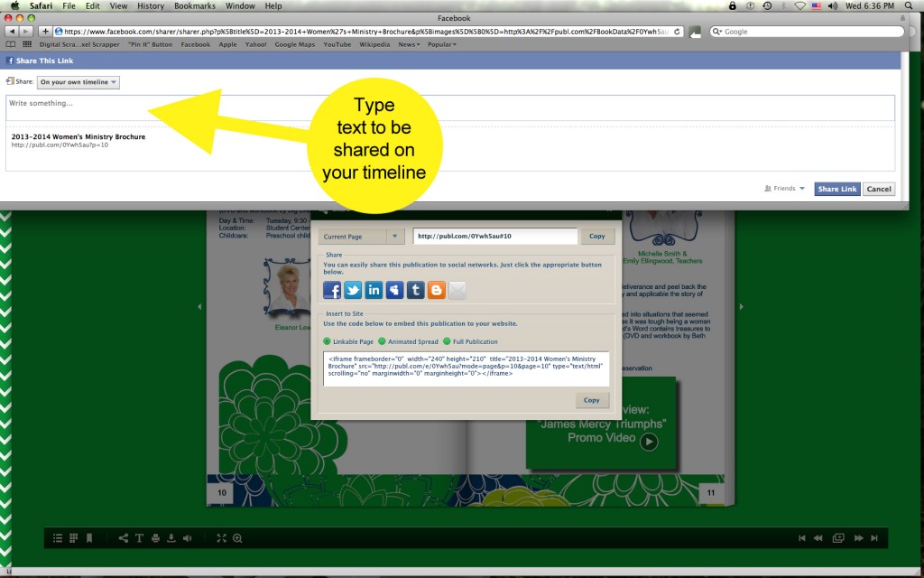Share the publication on Tumblr

(415, 290)
